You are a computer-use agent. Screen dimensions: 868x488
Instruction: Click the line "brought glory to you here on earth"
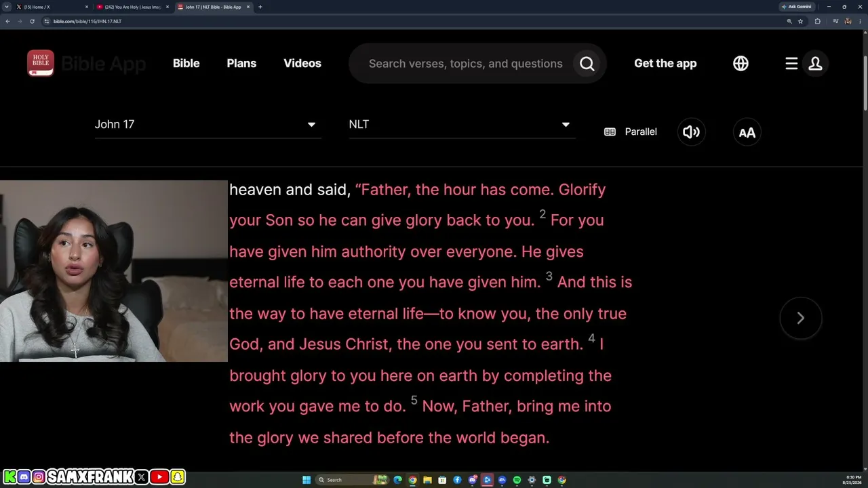coord(420,375)
